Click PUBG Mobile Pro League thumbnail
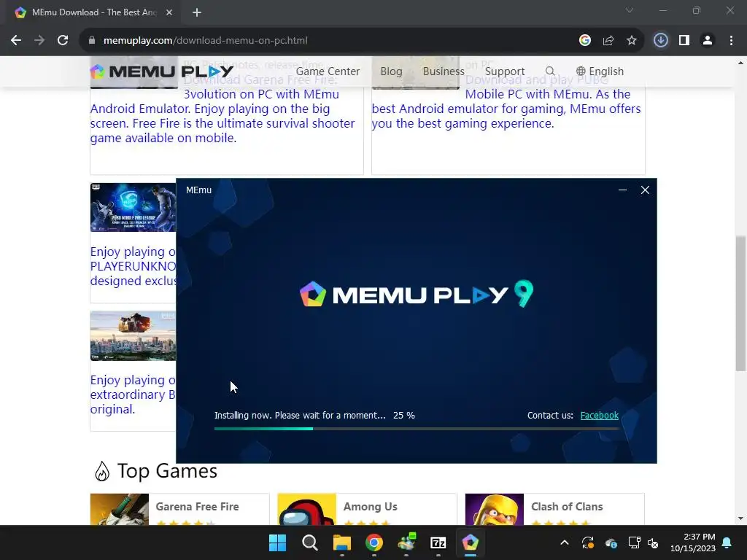This screenshot has width=747, height=560. [x=133, y=207]
